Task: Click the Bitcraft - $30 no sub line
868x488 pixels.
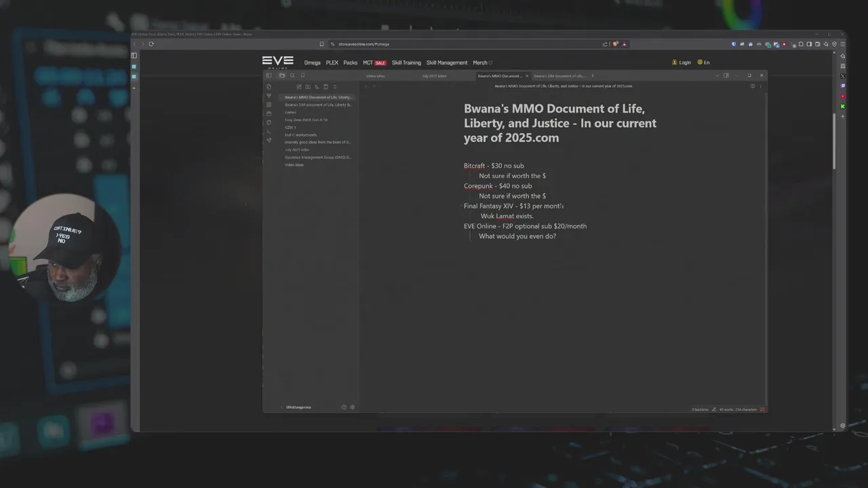Action: tap(494, 165)
